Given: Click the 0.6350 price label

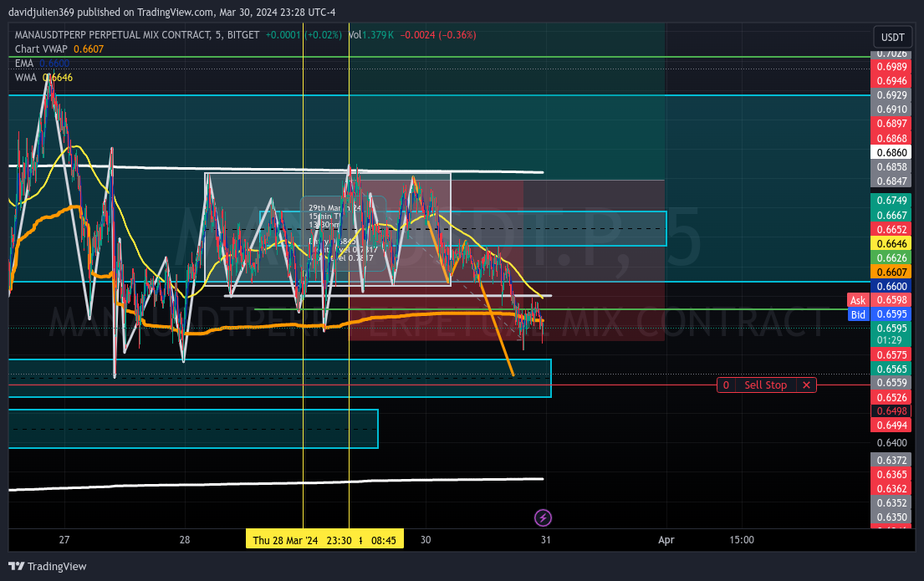Looking at the screenshot, I should 891,517.
